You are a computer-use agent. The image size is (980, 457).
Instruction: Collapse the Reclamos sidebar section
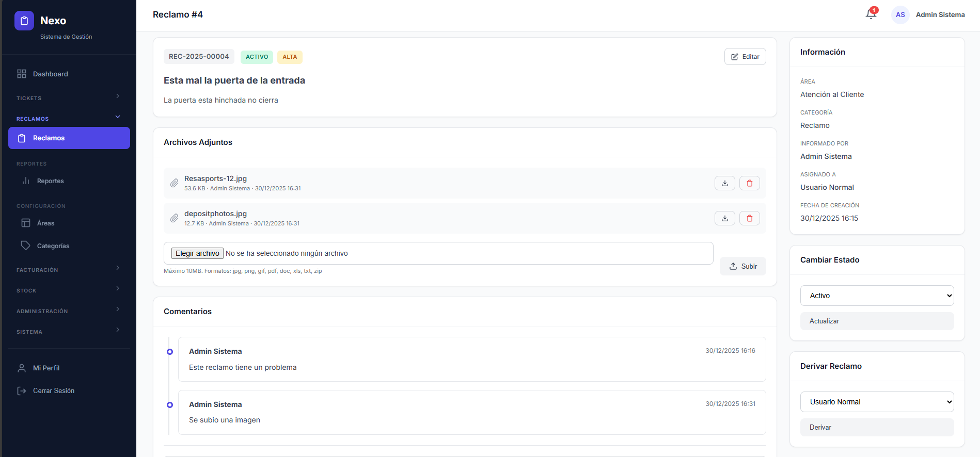coord(69,118)
